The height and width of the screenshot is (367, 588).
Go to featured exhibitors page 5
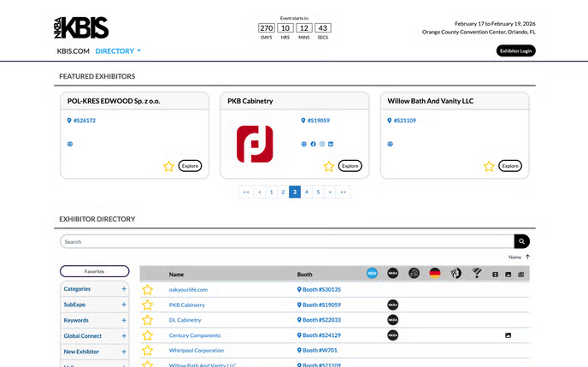[x=318, y=192]
